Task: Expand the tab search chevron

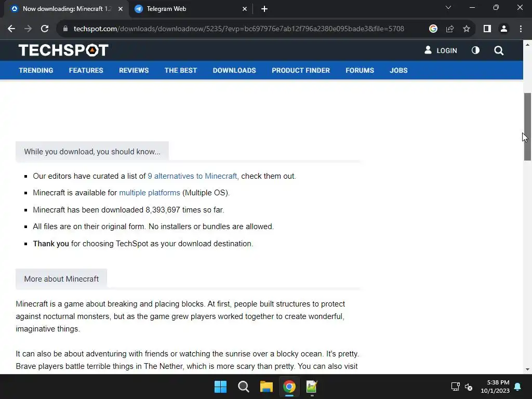Action: (448, 7)
